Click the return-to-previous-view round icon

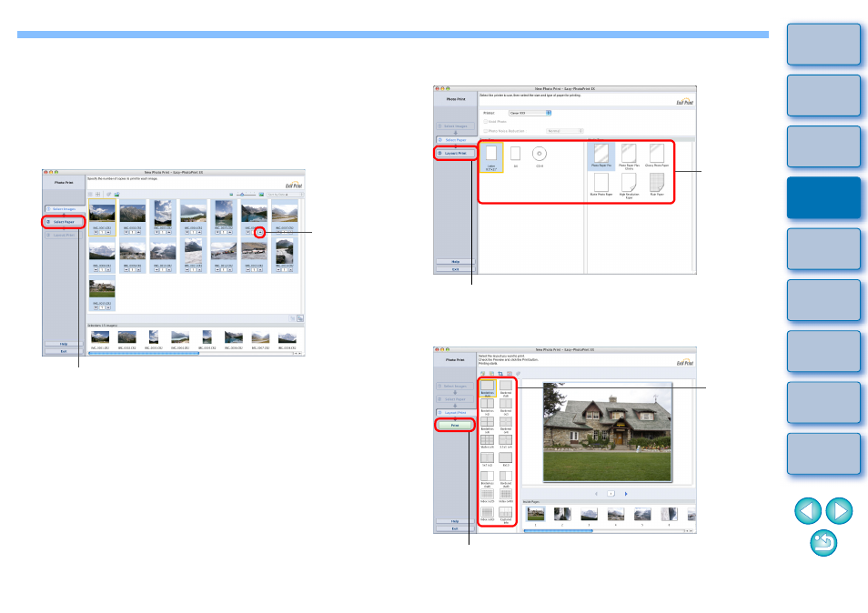pyautogui.click(x=823, y=543)
